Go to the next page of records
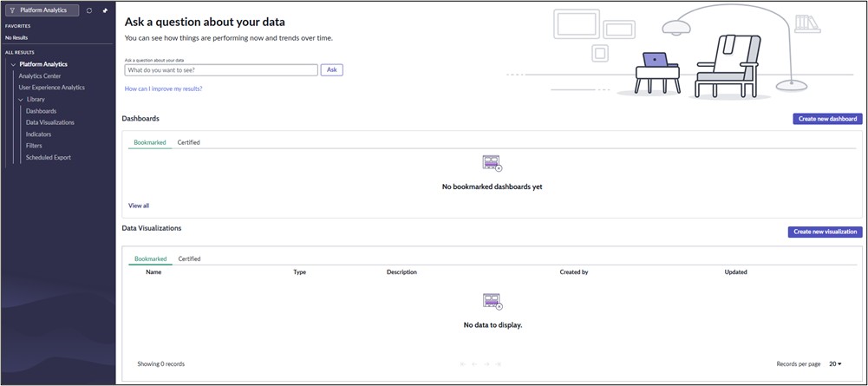This screenshot has height=386, width=868. pyautogui.click(x=486, y=363)
